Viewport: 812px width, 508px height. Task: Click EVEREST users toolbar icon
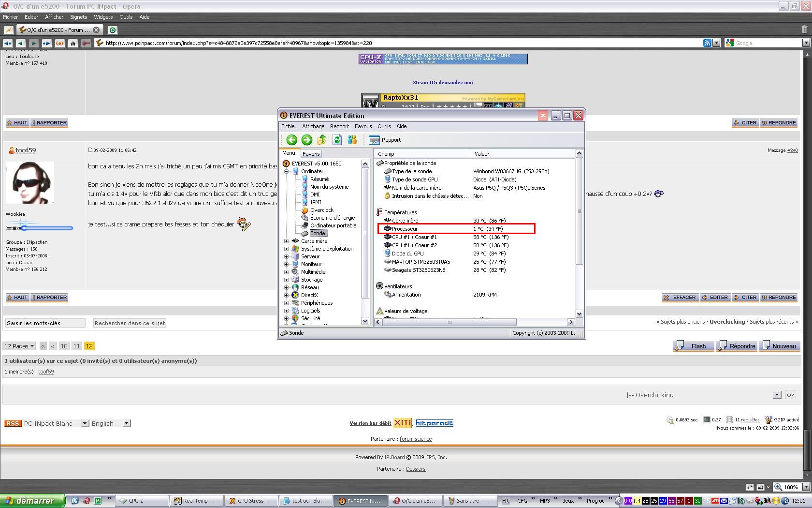tap(352, 140)
